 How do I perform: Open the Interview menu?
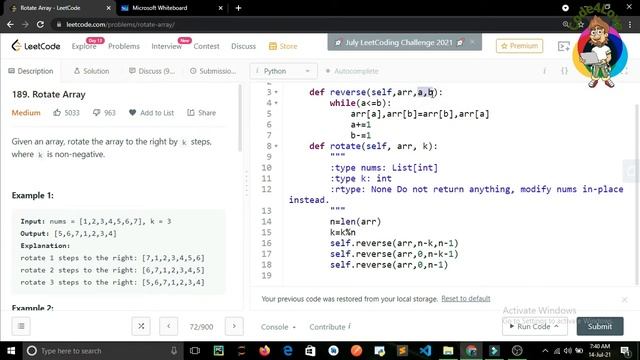pyautogui.click(x=167, y=46)
